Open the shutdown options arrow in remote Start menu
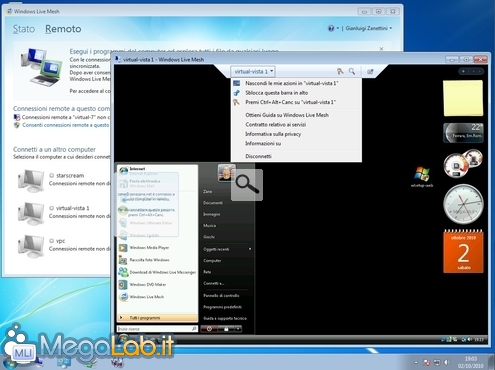Viewport: 495px width, 370px height. tap(238, 329)
